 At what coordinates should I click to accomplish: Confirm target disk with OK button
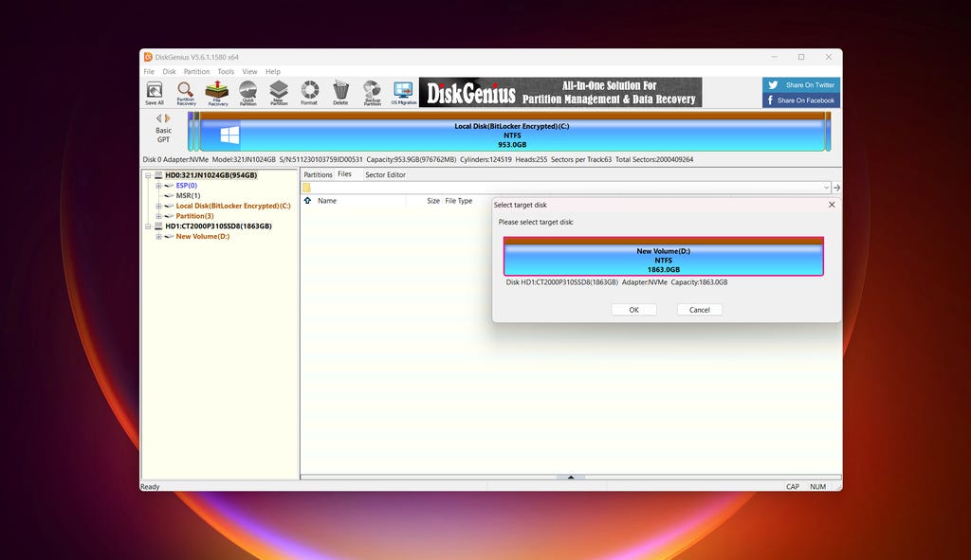click(x=633, y=310)
